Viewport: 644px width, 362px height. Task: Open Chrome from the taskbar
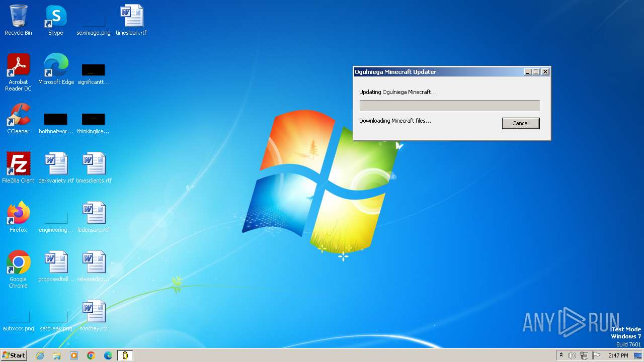[x=91, y=355]
